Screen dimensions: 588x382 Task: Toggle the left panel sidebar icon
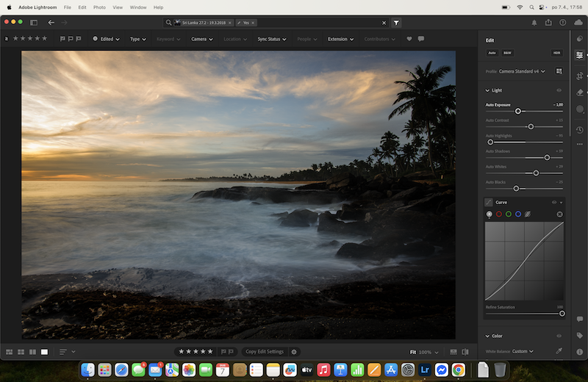pos(34,23)
